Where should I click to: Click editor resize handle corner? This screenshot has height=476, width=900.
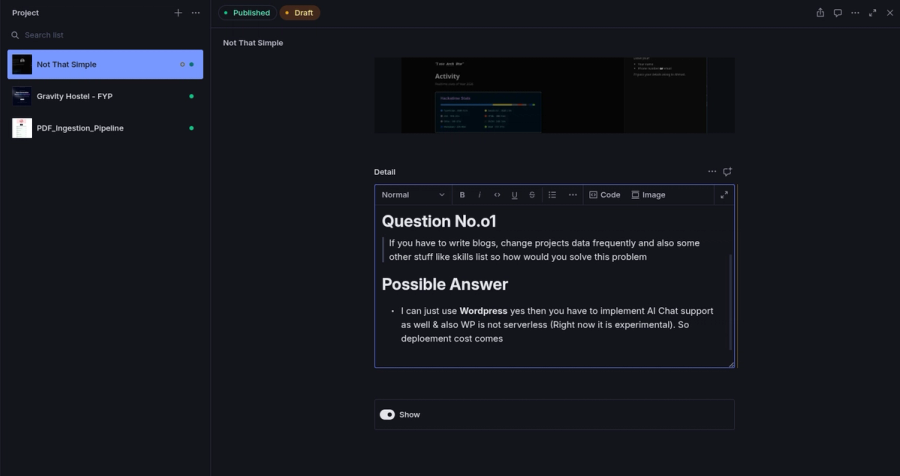(x=731, y=364)
